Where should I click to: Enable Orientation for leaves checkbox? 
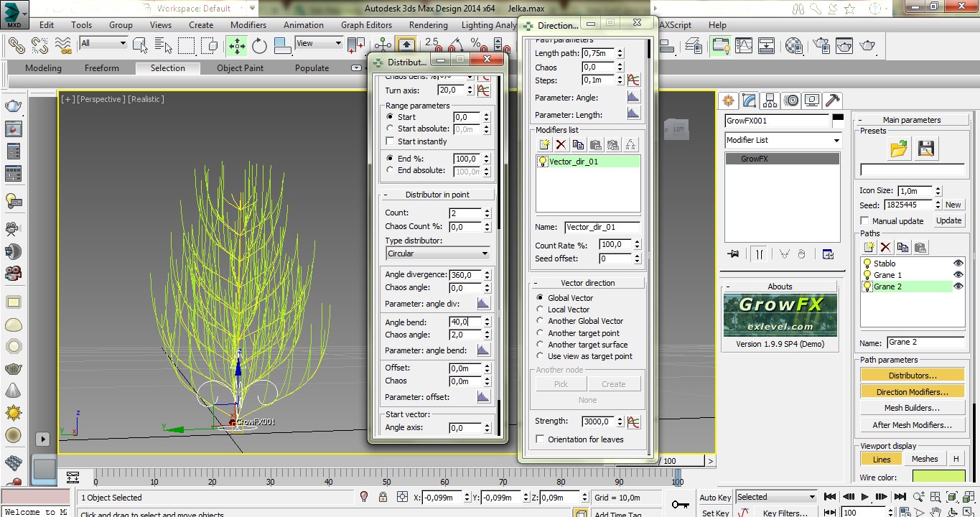[541, 439]
